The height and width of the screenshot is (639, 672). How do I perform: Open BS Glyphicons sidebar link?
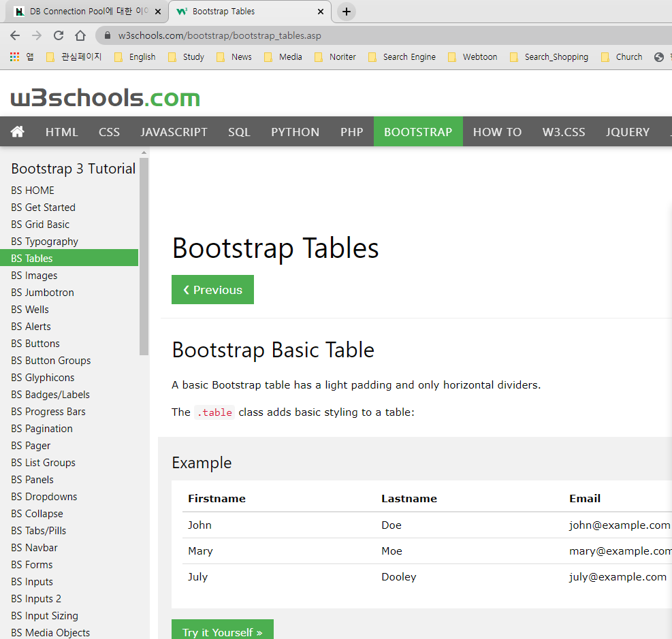click(69, 377)
